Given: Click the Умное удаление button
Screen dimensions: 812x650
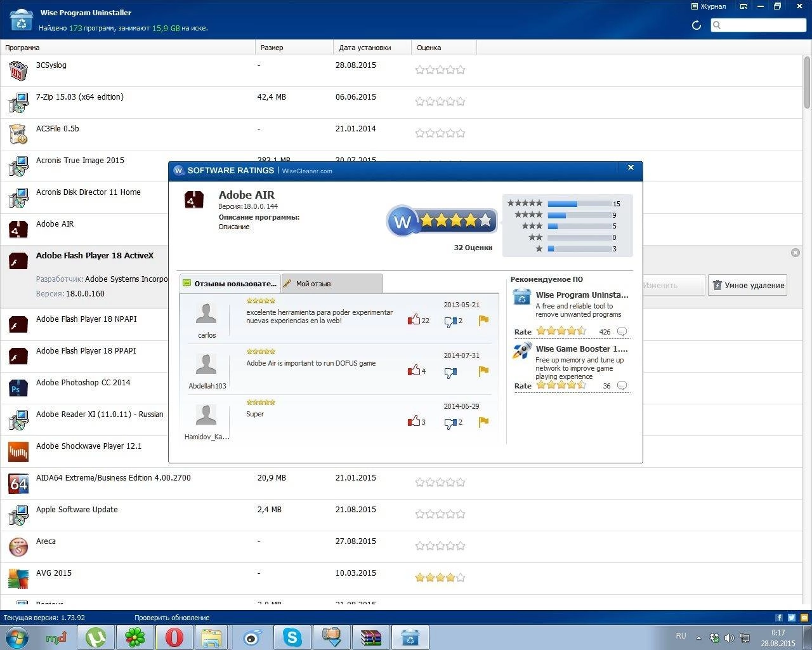Looking at the screenshot, I should tap(747, 285).
